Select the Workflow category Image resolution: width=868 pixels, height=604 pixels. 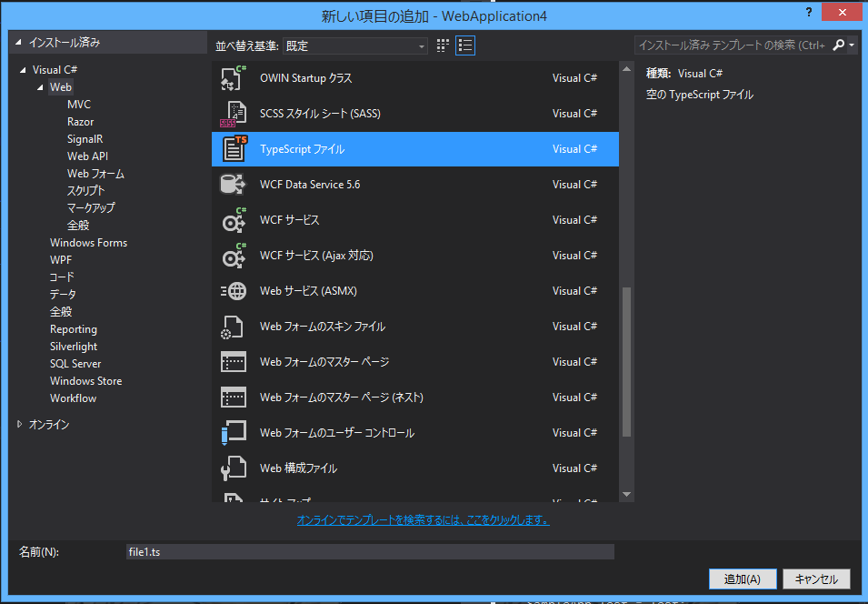tap(73, 398)
